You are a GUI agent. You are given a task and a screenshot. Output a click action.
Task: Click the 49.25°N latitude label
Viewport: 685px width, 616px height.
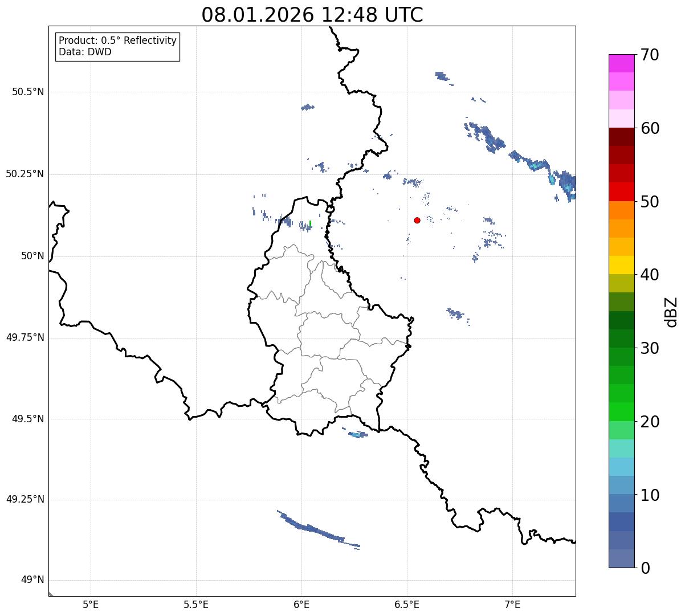click(x=25, y=499)
